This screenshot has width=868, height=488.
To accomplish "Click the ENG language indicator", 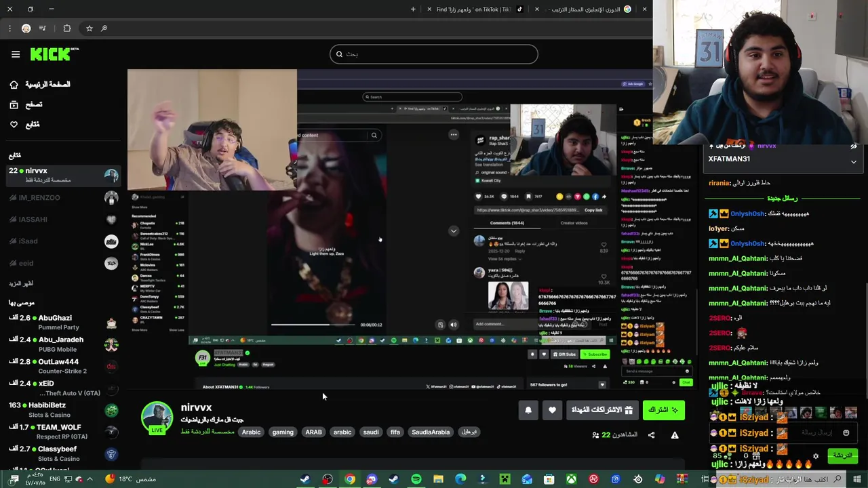I will click(x=55, y=479).
